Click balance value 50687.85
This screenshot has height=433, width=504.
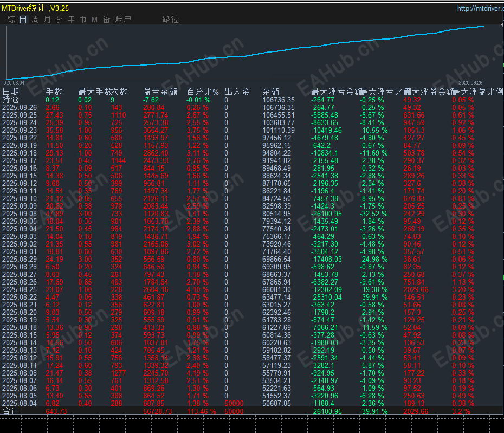coord(276,403)
